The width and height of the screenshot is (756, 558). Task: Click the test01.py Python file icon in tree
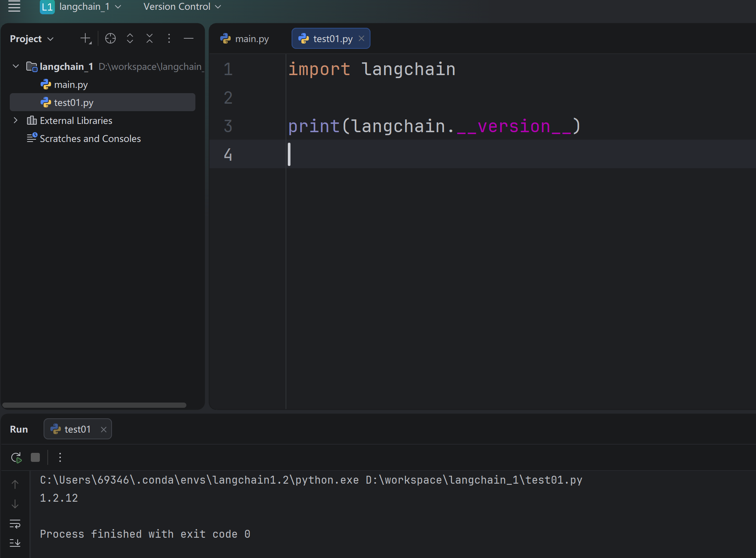click(x=46, y=103)
